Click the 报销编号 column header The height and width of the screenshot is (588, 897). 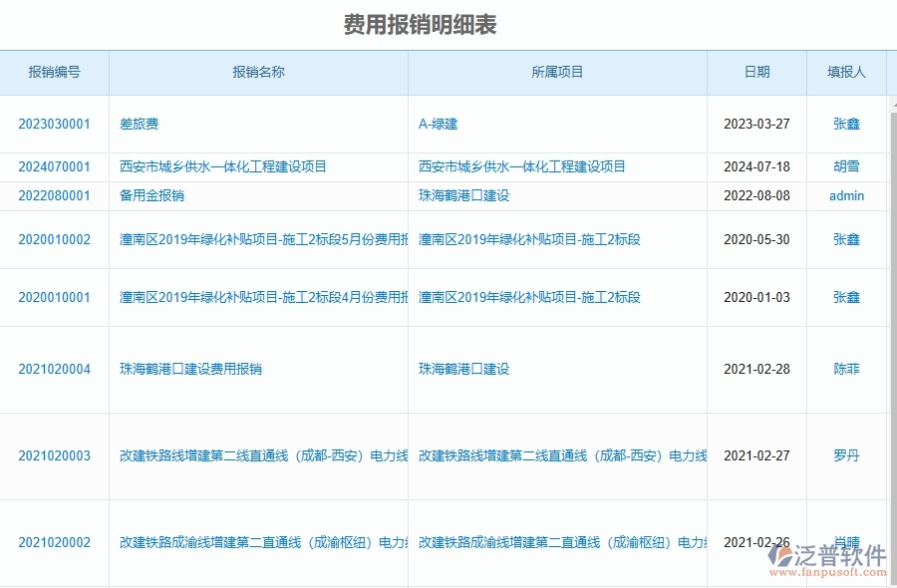point(54,72)
